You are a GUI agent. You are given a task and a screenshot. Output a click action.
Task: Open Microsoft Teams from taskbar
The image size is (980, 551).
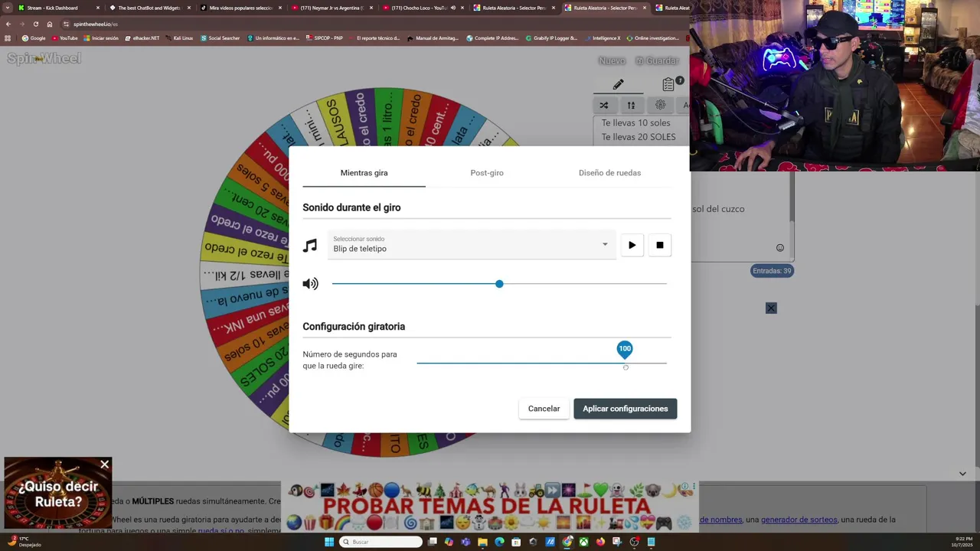point(465,542)
